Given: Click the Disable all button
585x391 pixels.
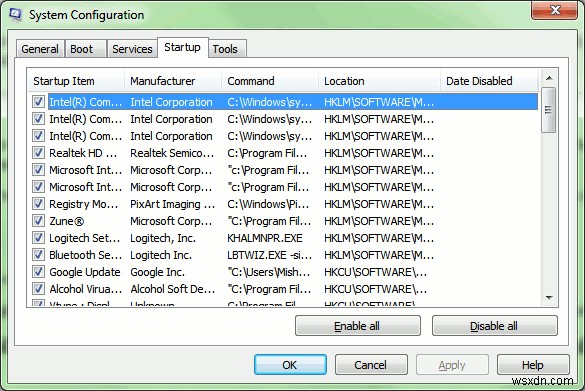Looking at the screenshot, I should pos(494,326).
